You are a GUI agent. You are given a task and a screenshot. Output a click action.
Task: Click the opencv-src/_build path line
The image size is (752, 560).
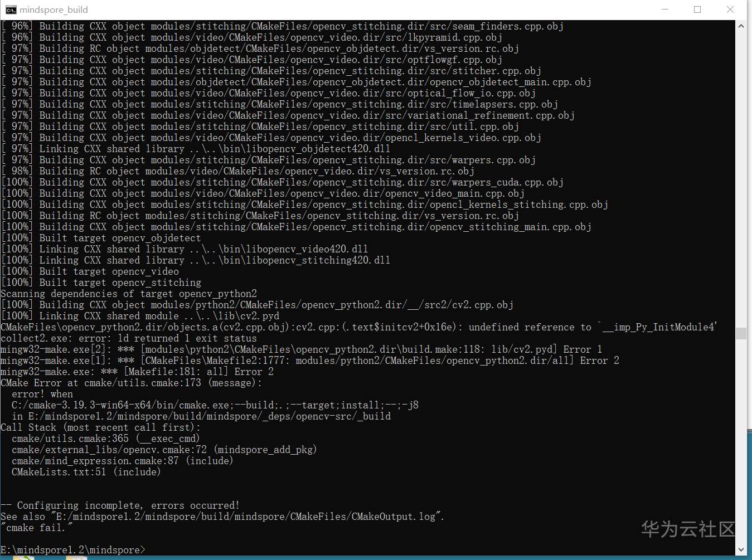(x=201, y=416)
